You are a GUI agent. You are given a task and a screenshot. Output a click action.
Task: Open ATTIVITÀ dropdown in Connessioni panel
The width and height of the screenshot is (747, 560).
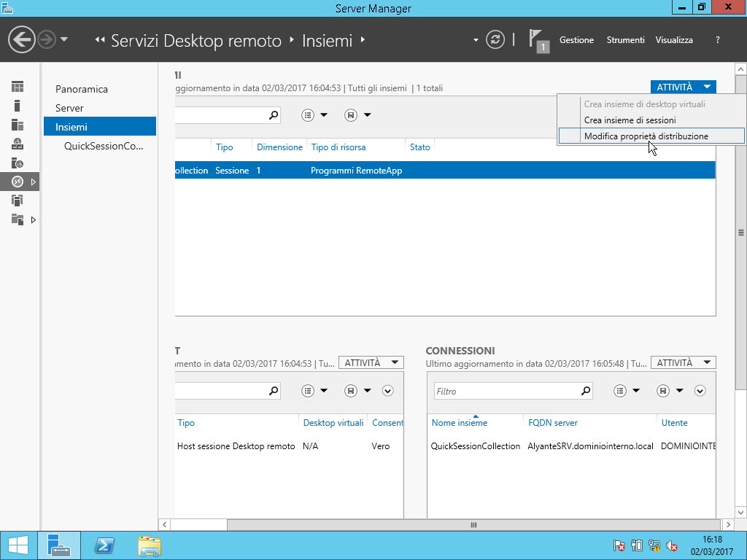(683, 362)
